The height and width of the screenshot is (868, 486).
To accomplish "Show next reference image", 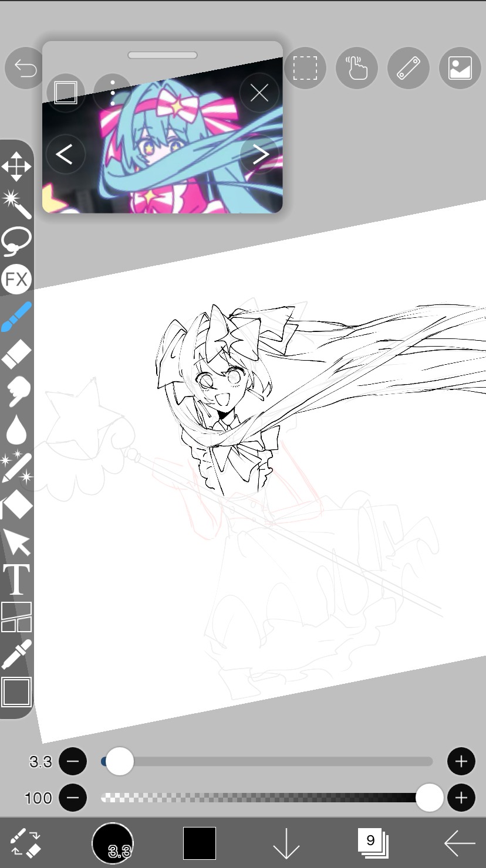I will pyautogui.click(x=259, y=155).
